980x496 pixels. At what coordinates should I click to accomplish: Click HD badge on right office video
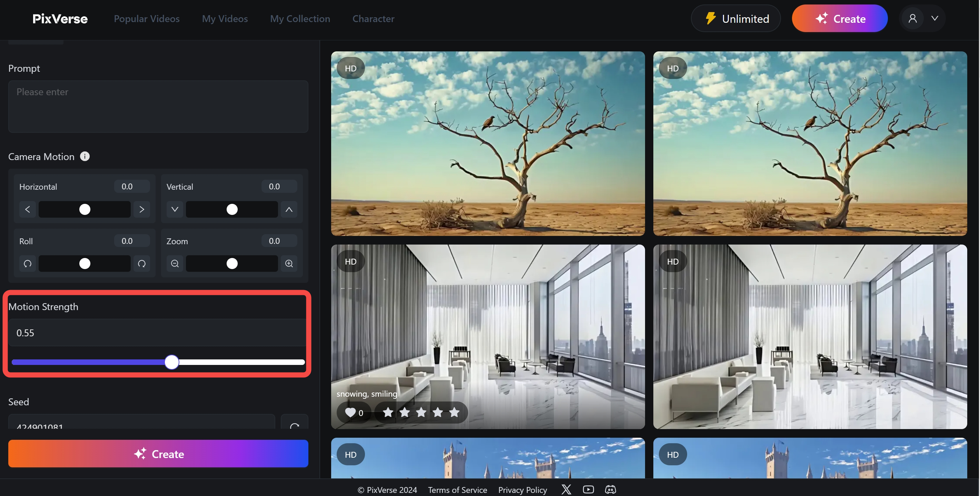pos(673,261)
